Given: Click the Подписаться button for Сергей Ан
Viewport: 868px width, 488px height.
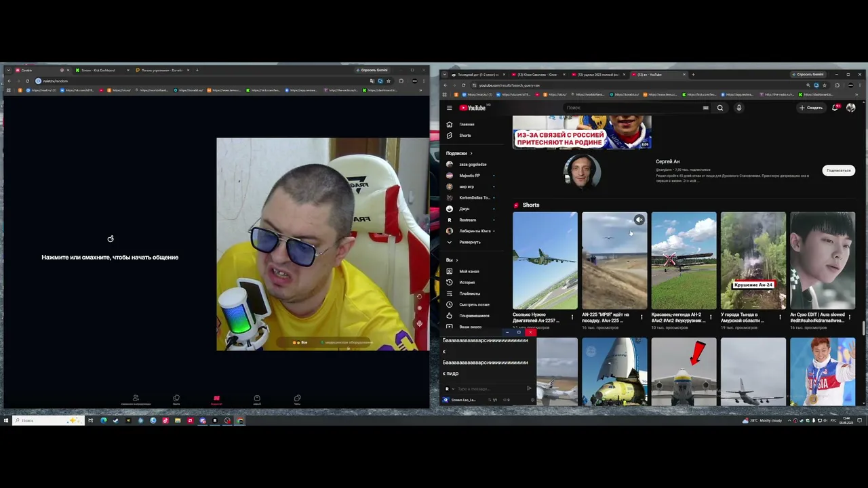Looking at the screenshot, I should (838, 171).
